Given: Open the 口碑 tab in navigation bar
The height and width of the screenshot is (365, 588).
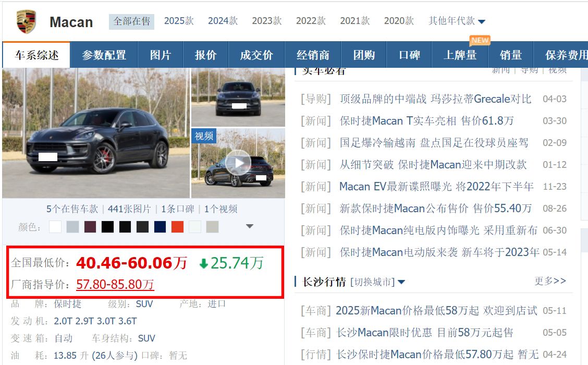Looking at the screenshot, I should [x=409, y=55].
